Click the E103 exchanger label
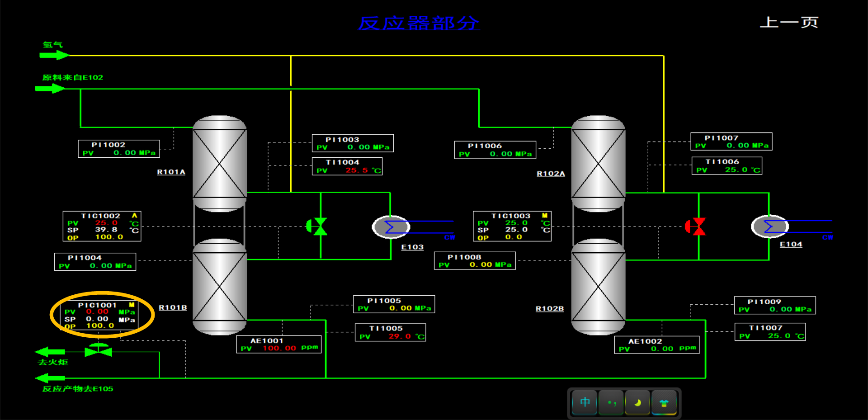The height and width of the screenshot is (420, 868). [x=412, y=247]
